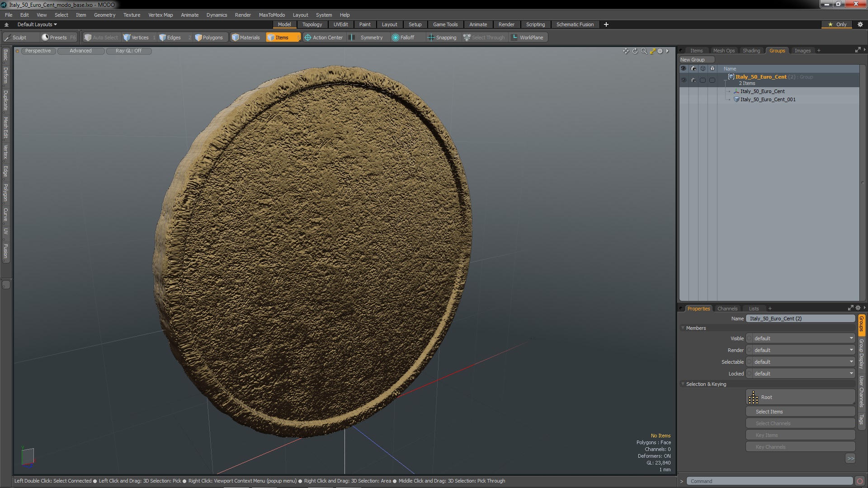The height and width of the screenshot is (488, 868).
Task: Collapse the Members section
Action: pyautogui.click(x=683, y=328)
